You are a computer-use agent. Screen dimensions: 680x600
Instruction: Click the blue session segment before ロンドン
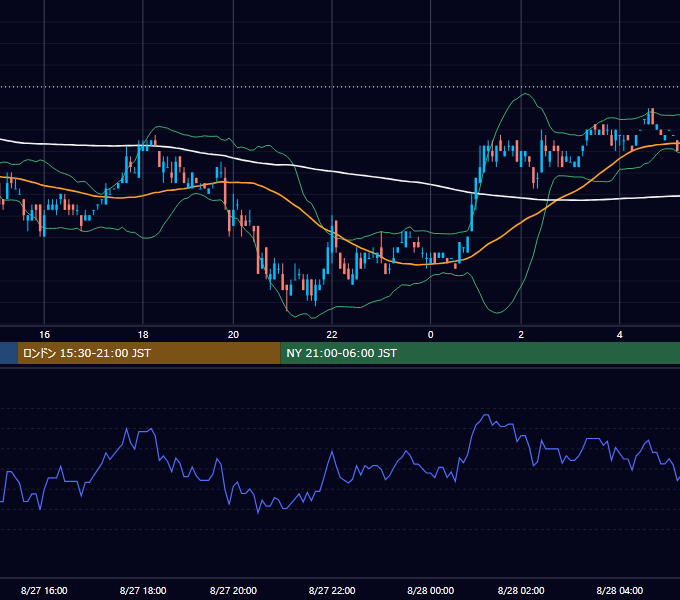9,353
